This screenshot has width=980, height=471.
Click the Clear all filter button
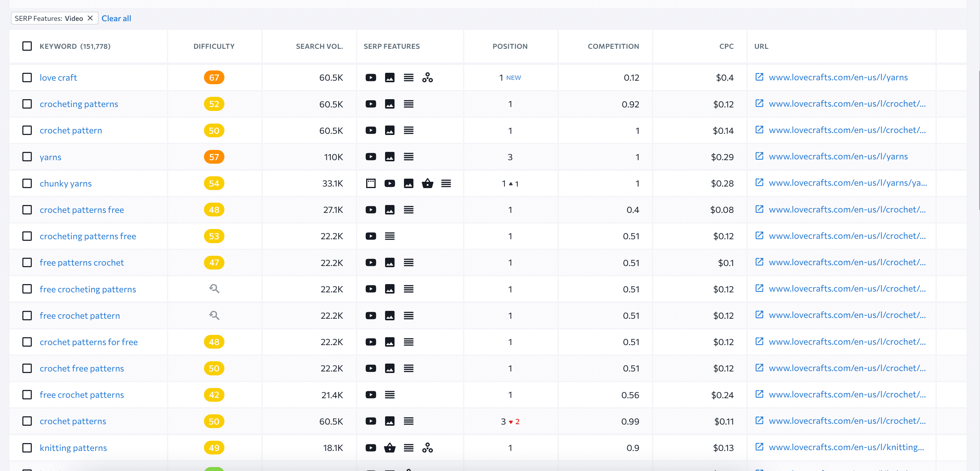tap(116, 17)
